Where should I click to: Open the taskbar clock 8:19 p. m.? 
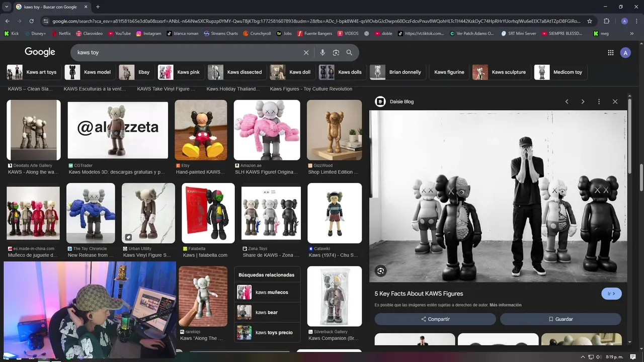point(614,357)
